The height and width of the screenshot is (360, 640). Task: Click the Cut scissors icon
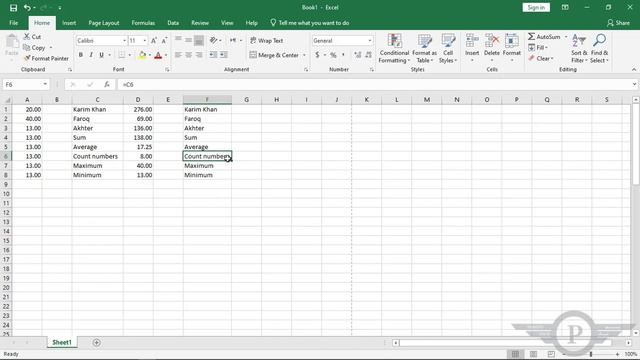tap(27, 37)
